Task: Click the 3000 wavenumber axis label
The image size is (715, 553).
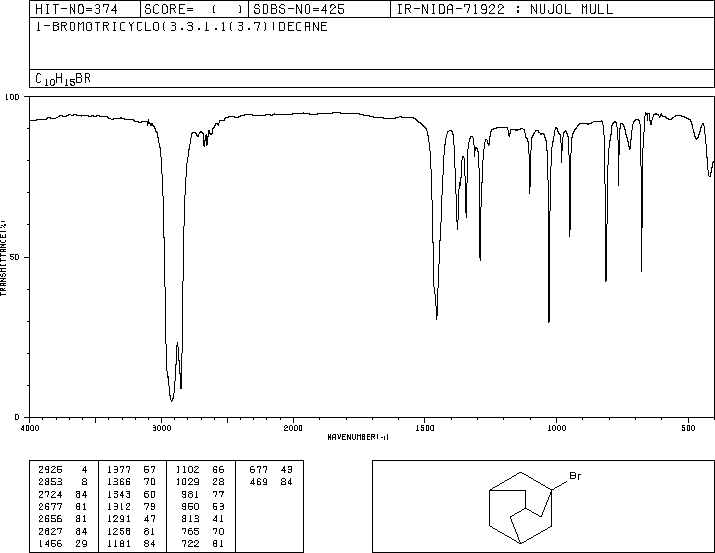Action: tap(161, 428)
